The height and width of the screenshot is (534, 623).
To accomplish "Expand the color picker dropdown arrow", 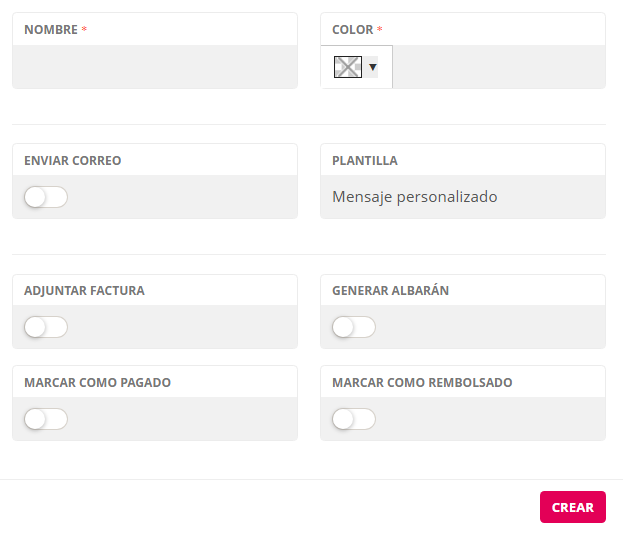I will point(373,67).
